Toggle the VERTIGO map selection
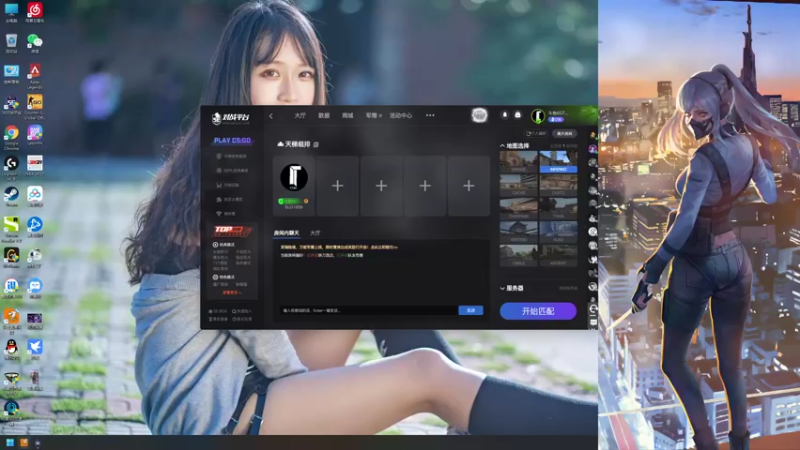This screenshot has height=450, width=800. (518, 232)
